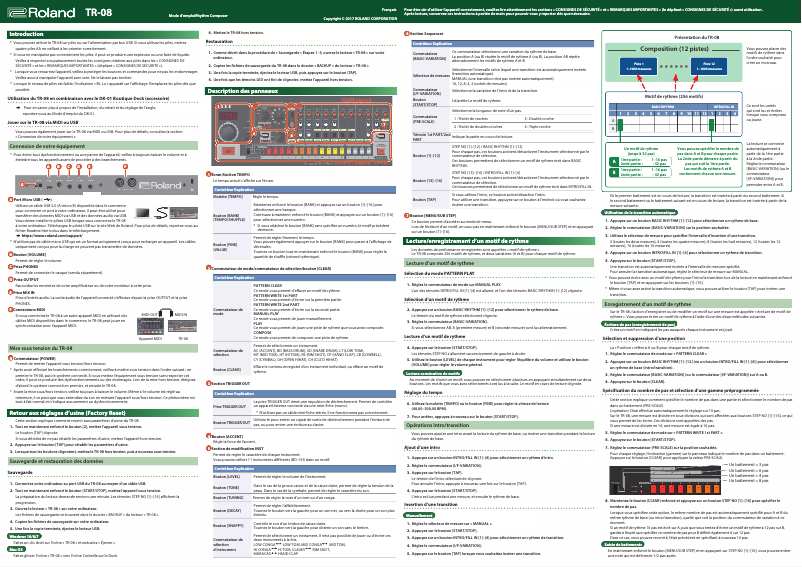802x567 pixels.
Task: Click the green A box in rhythm pattern legend
Action: (614, 161)
